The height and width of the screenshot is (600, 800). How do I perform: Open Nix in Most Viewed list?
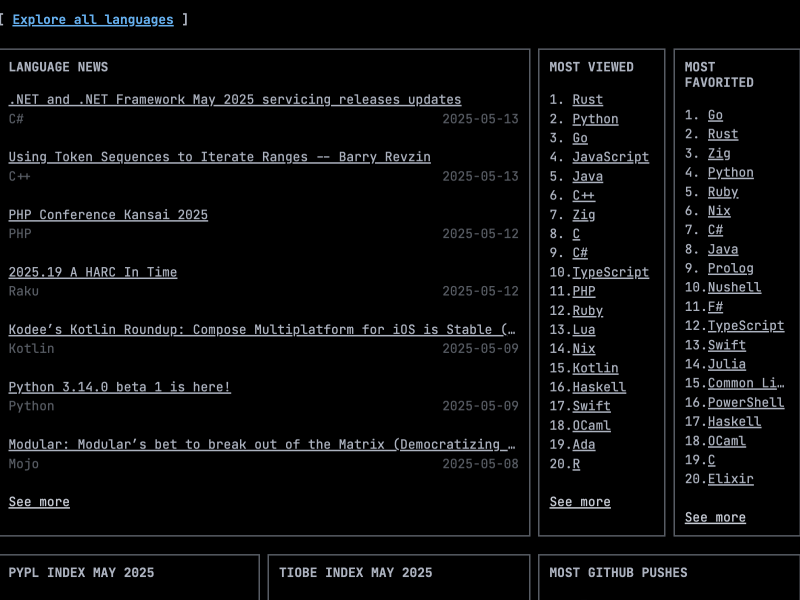click(x=584, y=348)
